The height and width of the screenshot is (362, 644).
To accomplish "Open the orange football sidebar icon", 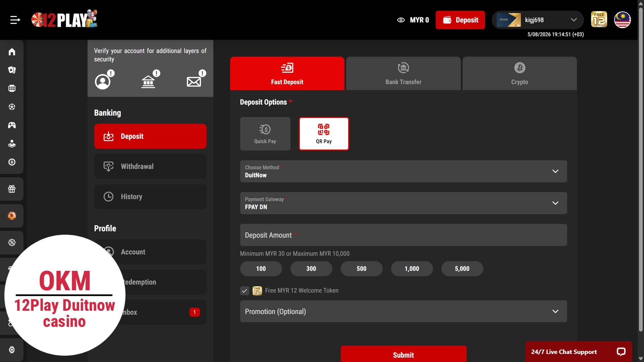I will click(x=12, y=216).
